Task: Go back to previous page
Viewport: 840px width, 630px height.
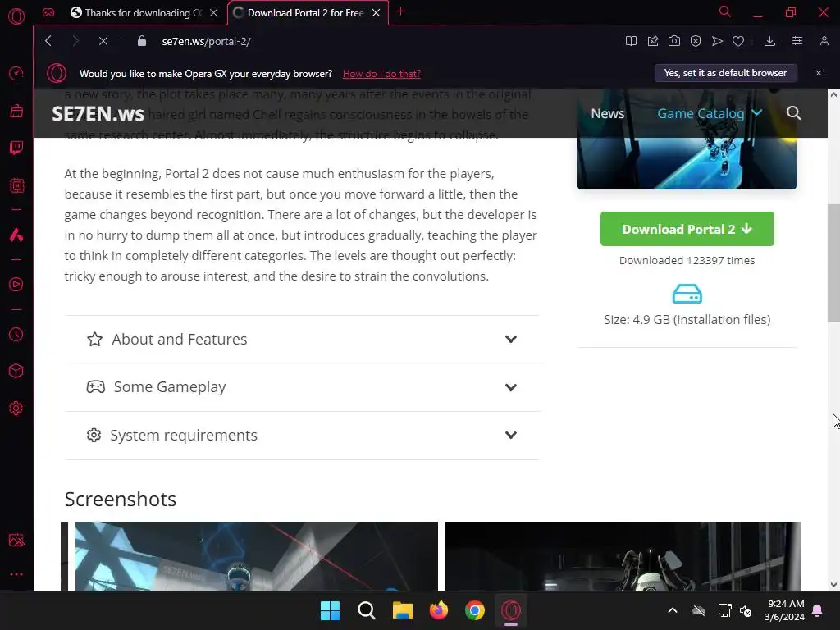Action: (48, 41)
